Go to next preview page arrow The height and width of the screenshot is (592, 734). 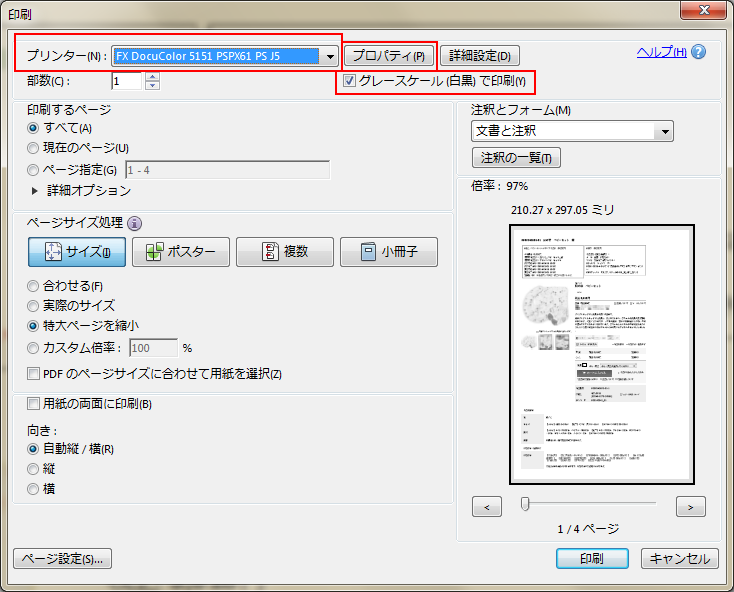pos(690,507)
